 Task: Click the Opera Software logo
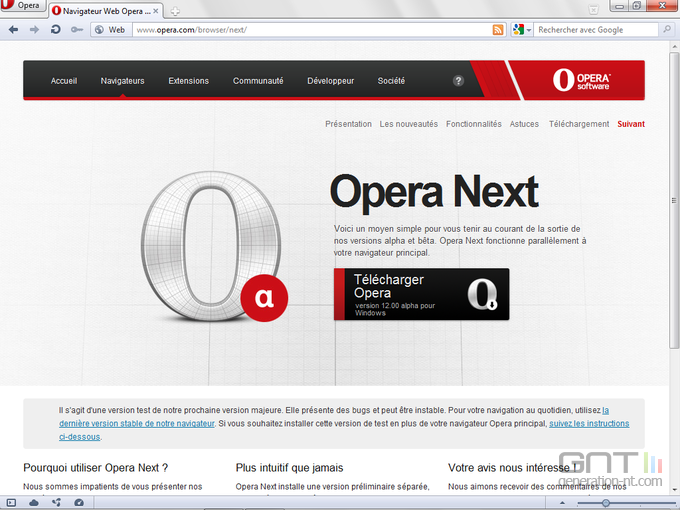pyautogui.click(x=581, y=80)
